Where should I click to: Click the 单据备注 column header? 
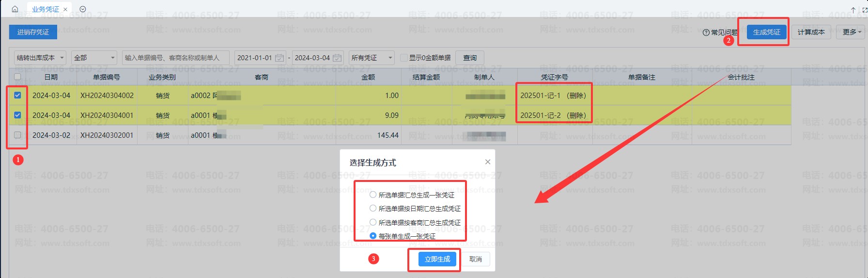(642, 77)
